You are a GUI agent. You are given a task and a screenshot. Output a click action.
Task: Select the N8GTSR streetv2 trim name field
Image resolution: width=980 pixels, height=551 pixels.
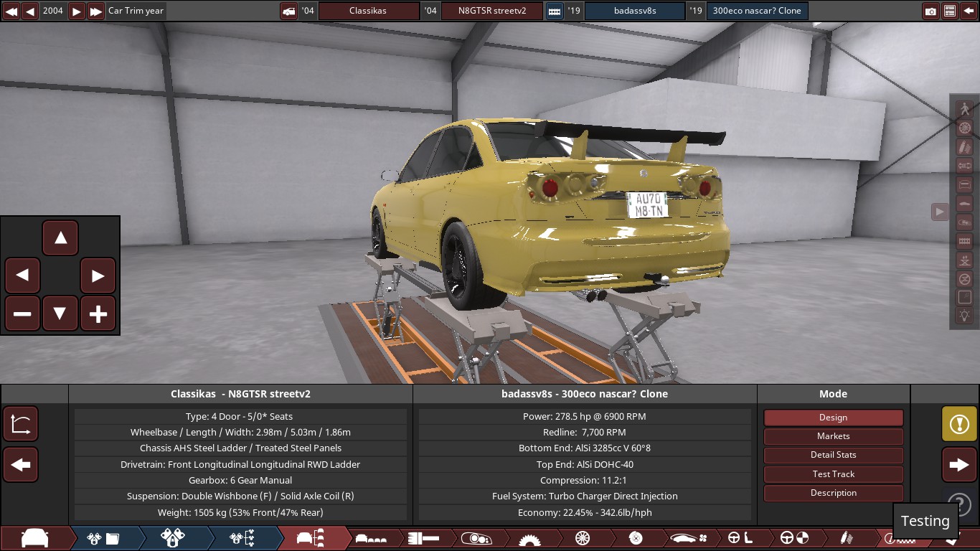click(492, 11)
